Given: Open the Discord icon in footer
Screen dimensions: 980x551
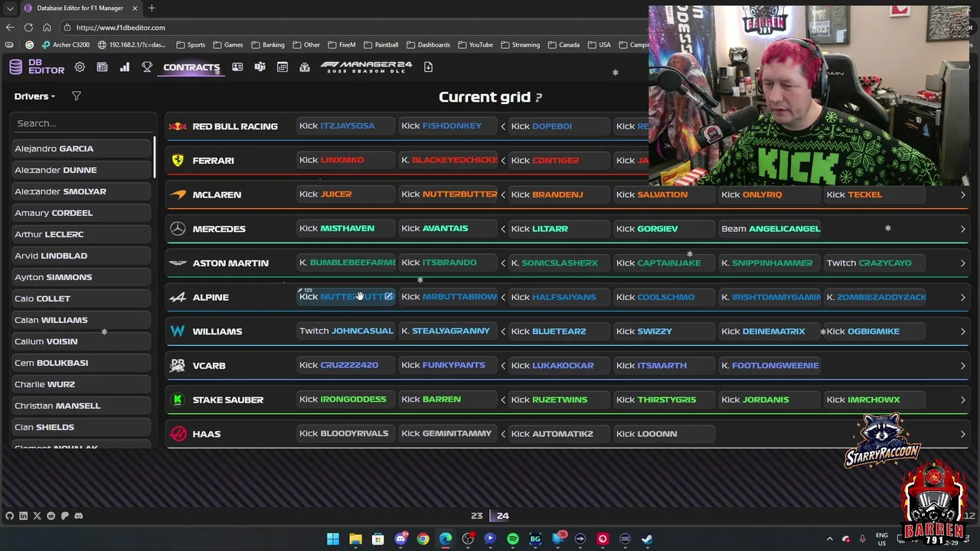Looking at the screenshot, I should 78,516.
